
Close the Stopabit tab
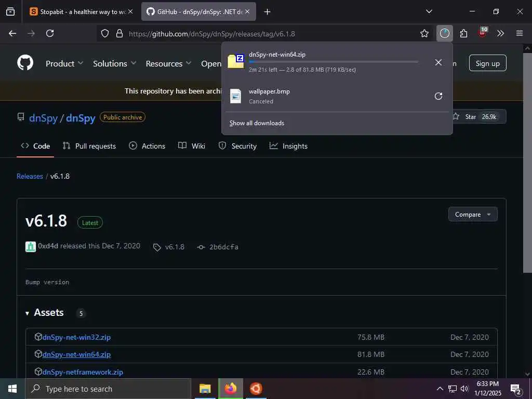pyautogui.click(x=130, y=11)
